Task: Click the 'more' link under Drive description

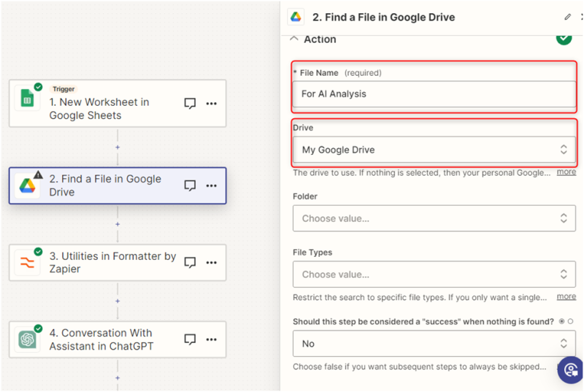Action: tap(566, 172)
